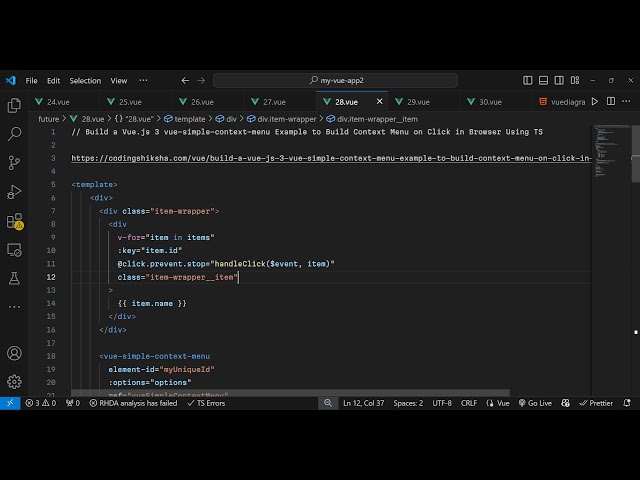Open the Search view icon
The width and height of the screenshot is (640, 480).
(x=14, y=134)
